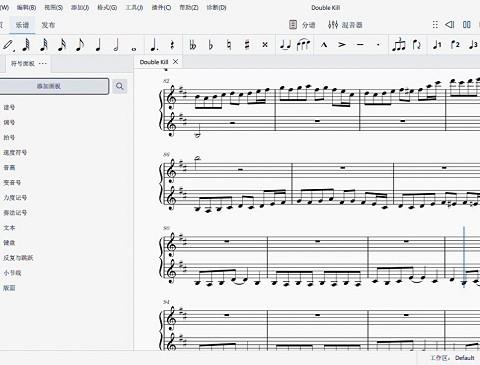Add staccato articulation
The image size is (480, 365).
378,45
